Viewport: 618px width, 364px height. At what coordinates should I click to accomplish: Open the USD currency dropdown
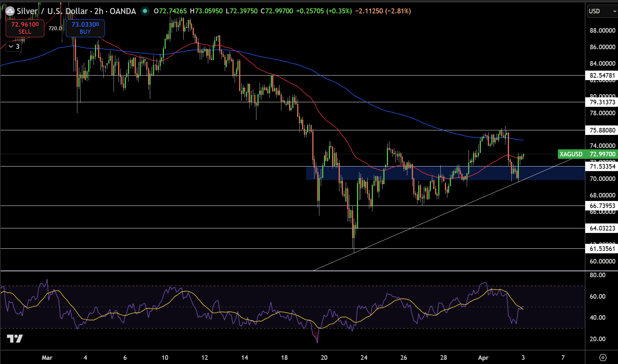point(602,11)
